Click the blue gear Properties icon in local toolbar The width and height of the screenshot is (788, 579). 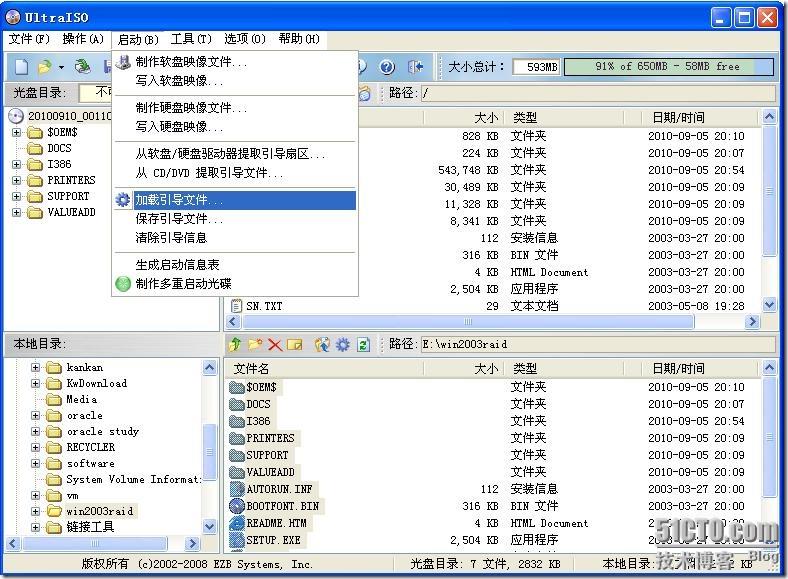point(343,345)
